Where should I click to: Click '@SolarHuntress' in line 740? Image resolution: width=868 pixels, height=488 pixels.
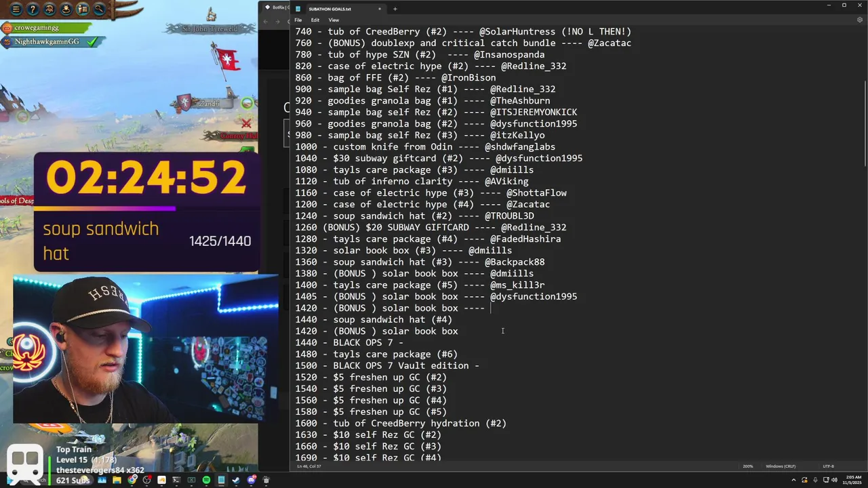[517, 31]
